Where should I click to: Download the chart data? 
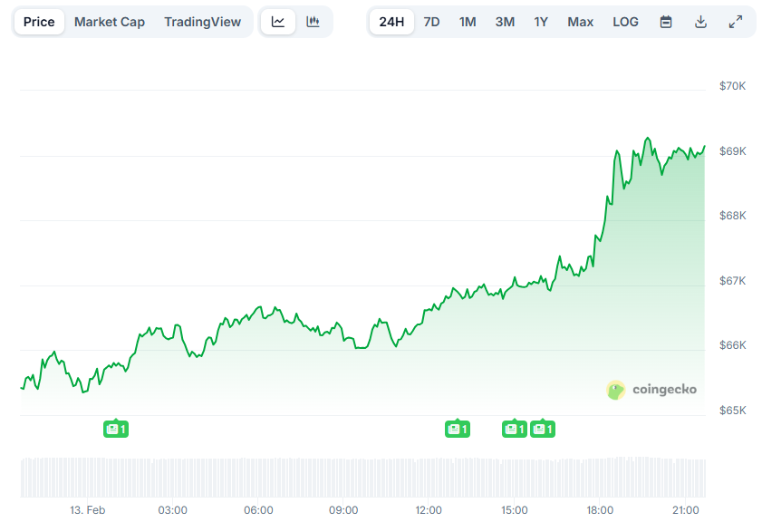coord(700,21)
